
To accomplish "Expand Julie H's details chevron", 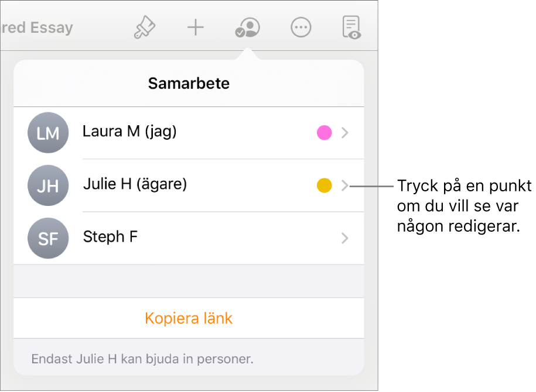I will [x=346, y=185].
